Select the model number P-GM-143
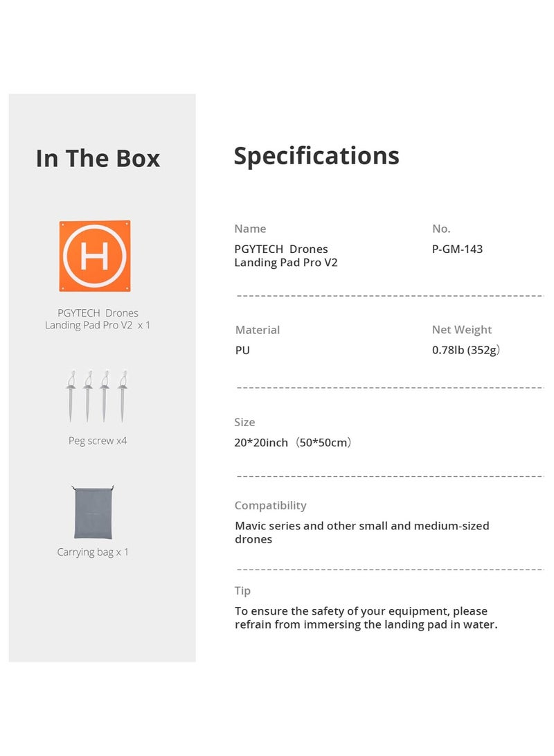This screenshot has height=756, width=554. pyautogui.click(x=457, y=249)
